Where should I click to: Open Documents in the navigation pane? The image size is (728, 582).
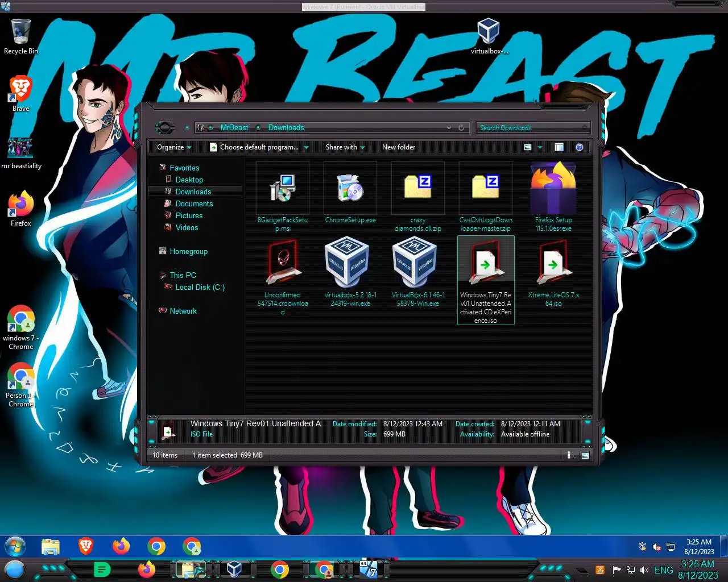pyautogui.click(x=194, y=203)
